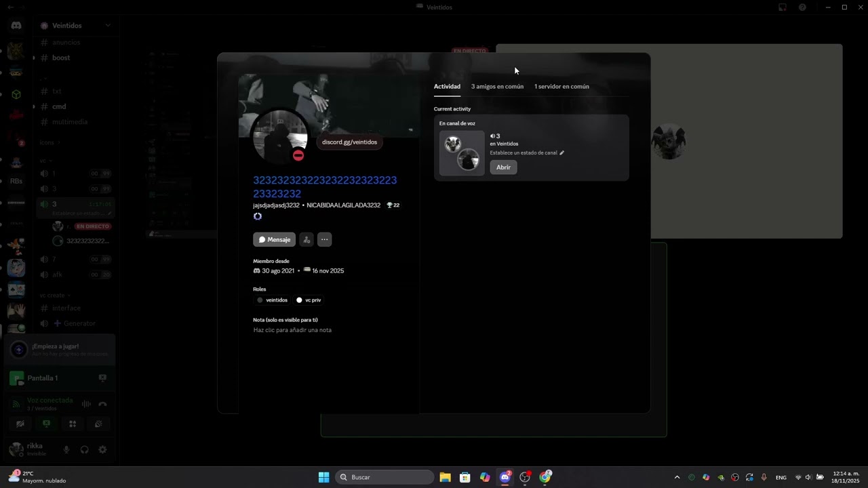Open File Explorer from the taskbar
This screenshot has width=868, height=488.
tap(445, 477)
